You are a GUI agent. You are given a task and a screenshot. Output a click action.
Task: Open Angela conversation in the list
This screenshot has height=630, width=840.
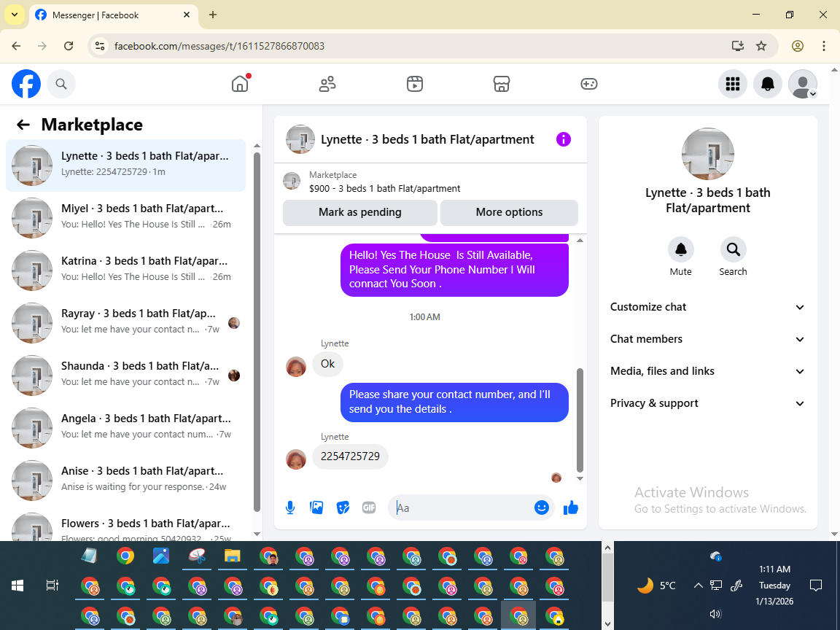pos(126,427)
